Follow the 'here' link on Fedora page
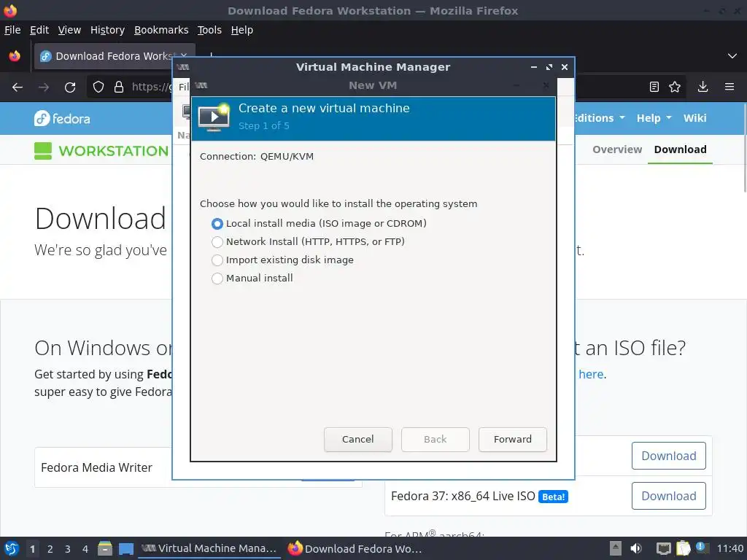Viewport: 747px width, 560px height. pos(591,374)
